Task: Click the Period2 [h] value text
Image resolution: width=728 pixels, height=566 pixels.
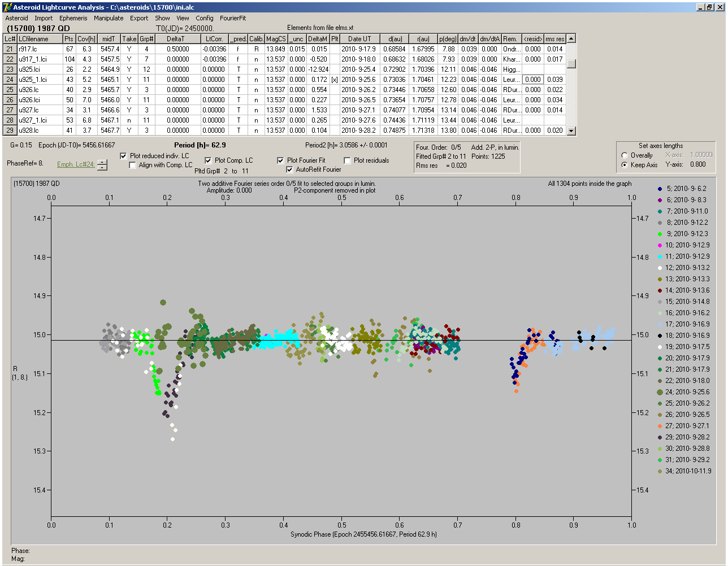Action: 346,145
